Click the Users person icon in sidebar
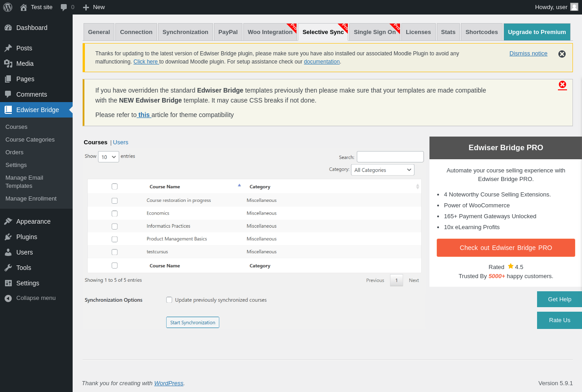The image size is (582, 392). click(x=8, y=252)
